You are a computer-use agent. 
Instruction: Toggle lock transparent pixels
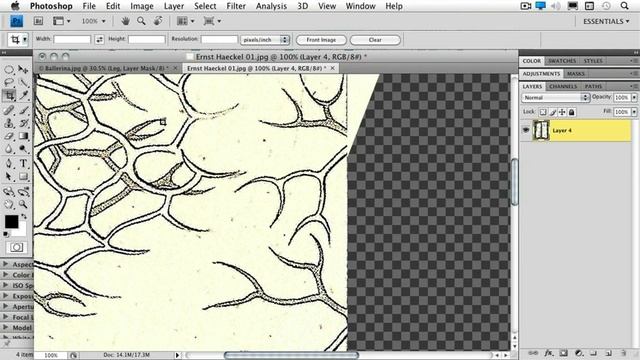543,112
